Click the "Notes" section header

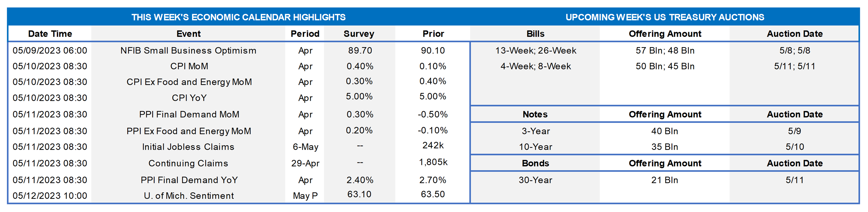coord(535,115)
